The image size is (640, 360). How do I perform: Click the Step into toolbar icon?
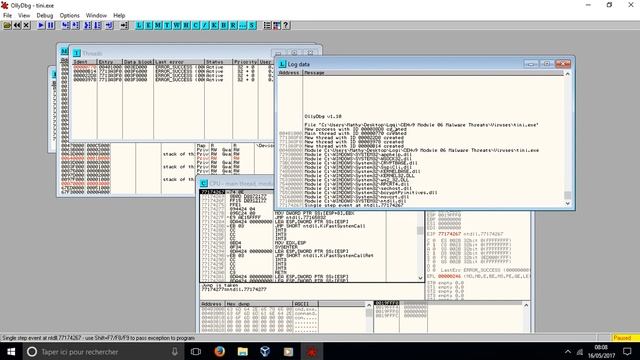tap(65, 25)
